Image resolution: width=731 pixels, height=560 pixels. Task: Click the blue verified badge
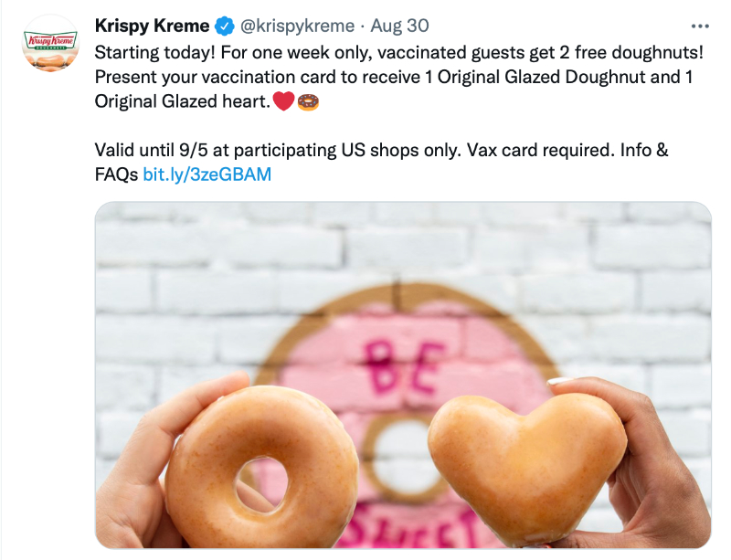(x=225, y=26)
